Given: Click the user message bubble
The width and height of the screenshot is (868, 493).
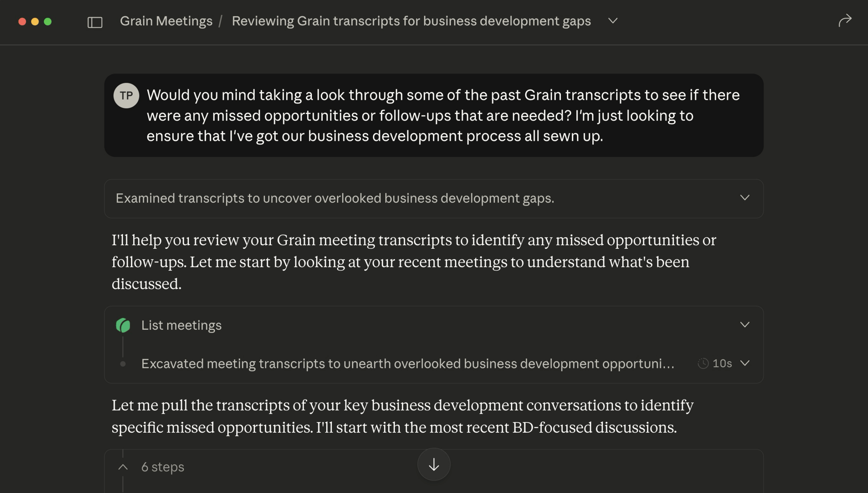Looking at the screenshot, I should pyautogui.click(x=434, y=115).
